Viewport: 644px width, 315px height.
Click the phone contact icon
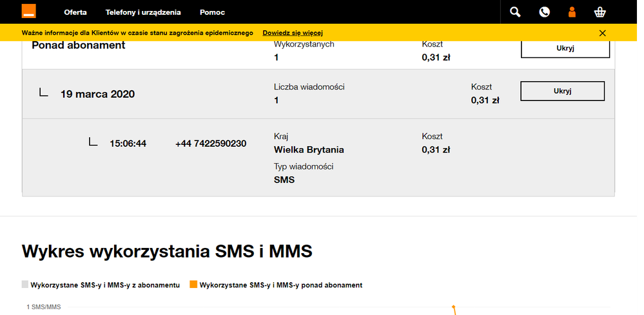[x=544, y=12]
